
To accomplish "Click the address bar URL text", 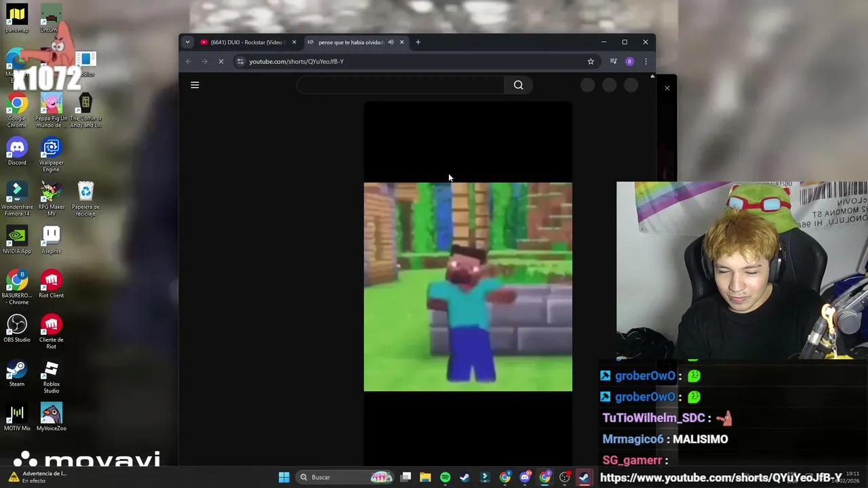I will 296,62.
